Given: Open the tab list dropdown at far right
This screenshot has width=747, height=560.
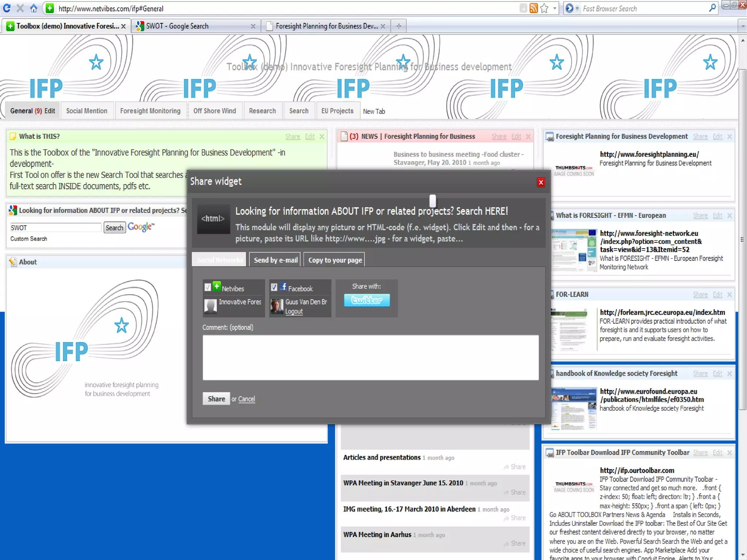Looking at the screenshot, I should (x=743, y=26).
